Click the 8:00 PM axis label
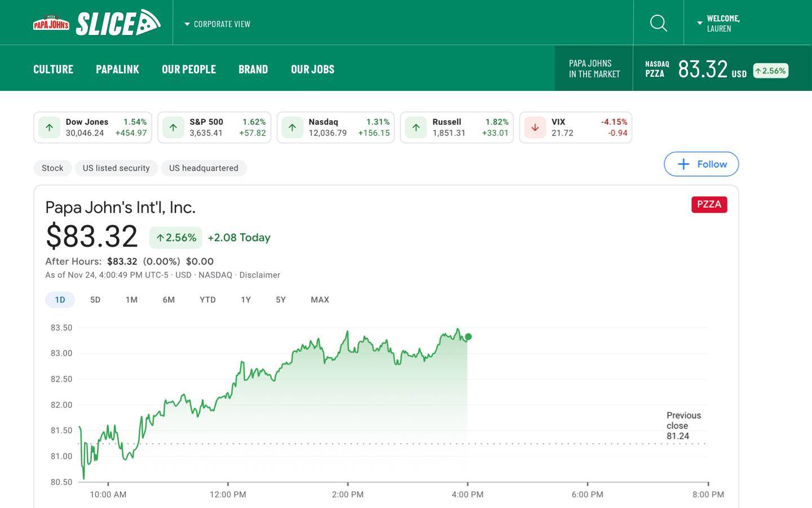 click(708, 494)
